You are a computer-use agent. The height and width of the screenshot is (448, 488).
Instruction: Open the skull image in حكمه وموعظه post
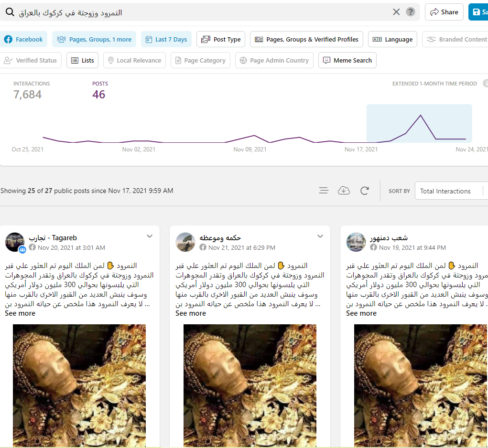pyautogui.click(x=250, y=385)
